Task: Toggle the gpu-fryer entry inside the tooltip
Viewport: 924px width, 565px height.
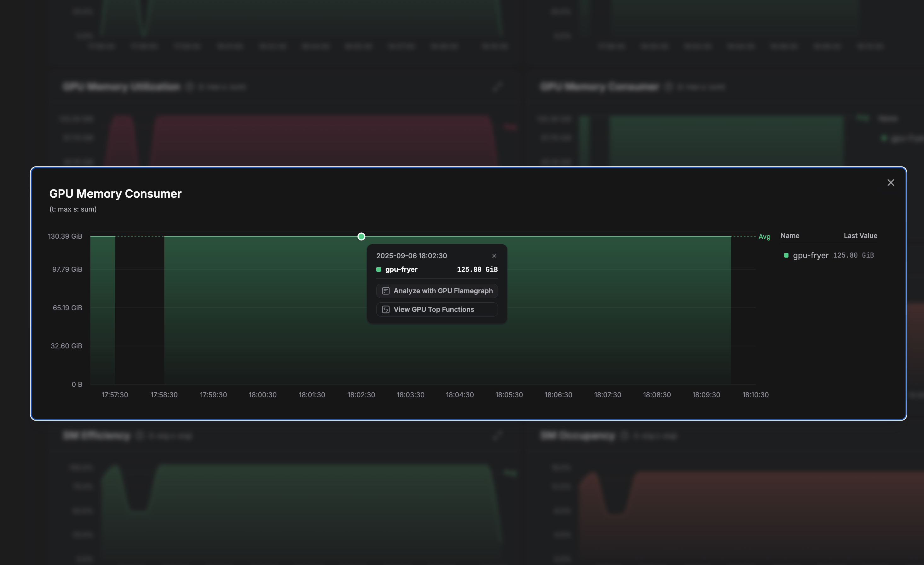Action: [401, 269]
